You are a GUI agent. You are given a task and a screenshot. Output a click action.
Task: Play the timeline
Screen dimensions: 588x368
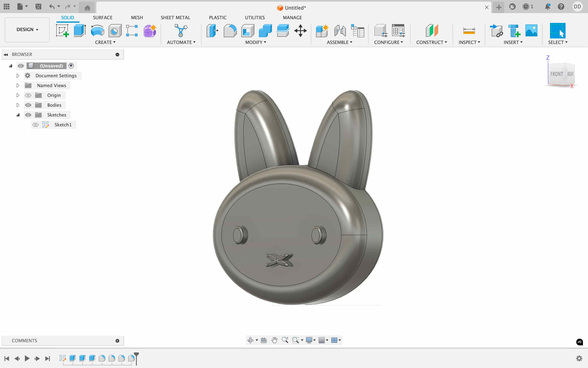click(27, 358)
